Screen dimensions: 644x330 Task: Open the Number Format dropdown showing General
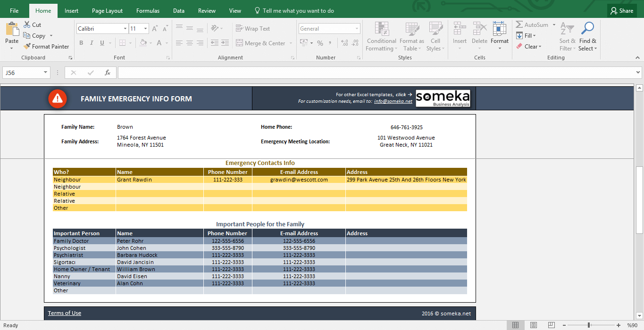point(329,28)
